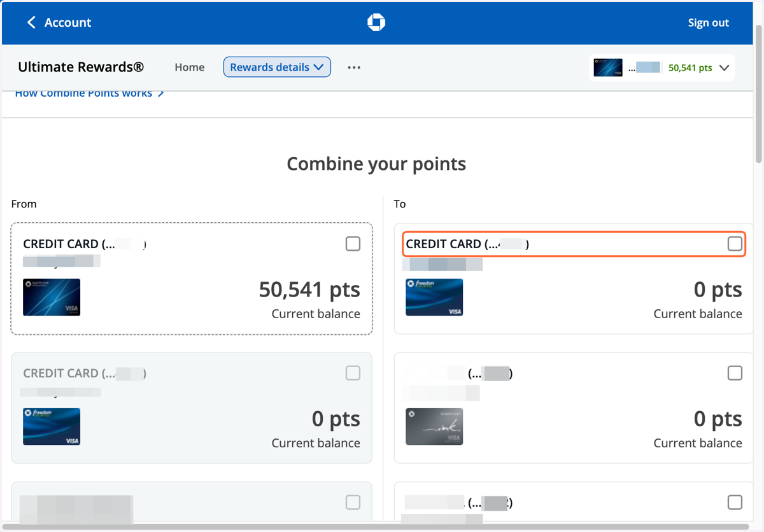Click the From column label
The image size is (764, 532).
[24, 204]
